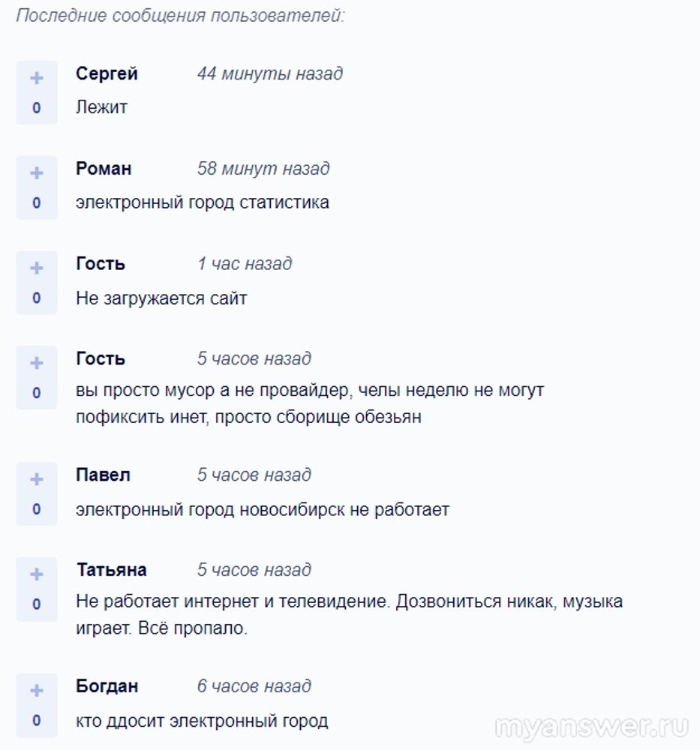Click the "58 минут назад" timestamp
700x750 pixels.
pyautogui.click(x=263, y=169)
